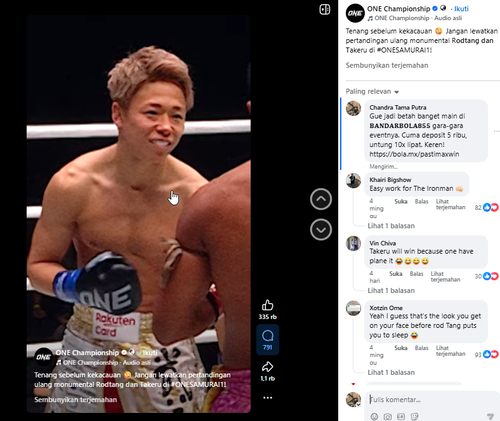
Task: Open three-dot more options on reel
Action: coord(267,398)
